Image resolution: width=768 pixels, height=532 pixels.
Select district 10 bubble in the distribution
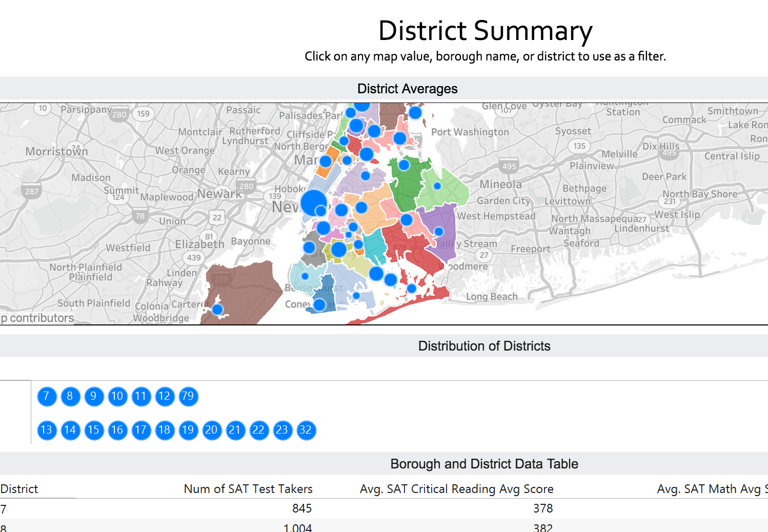click(x=117, y=396)
